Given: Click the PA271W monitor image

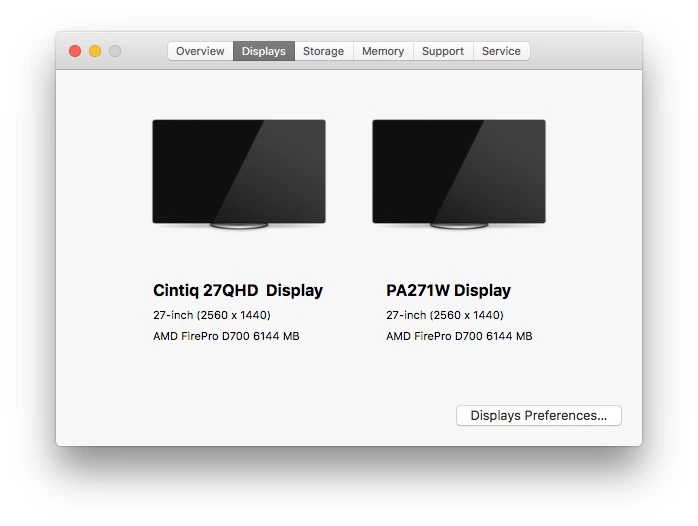Looking at the screenshot, I should [459, 174].
